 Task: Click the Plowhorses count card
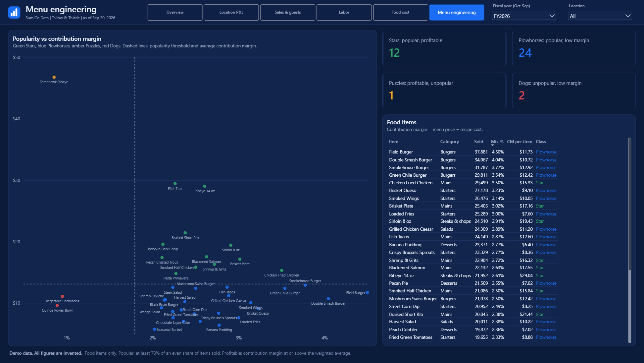574,48
